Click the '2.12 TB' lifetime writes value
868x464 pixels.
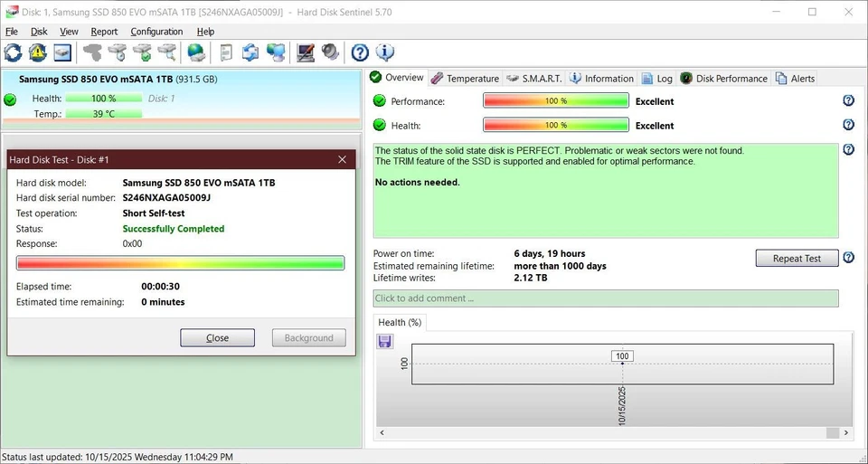coord(531,278)
